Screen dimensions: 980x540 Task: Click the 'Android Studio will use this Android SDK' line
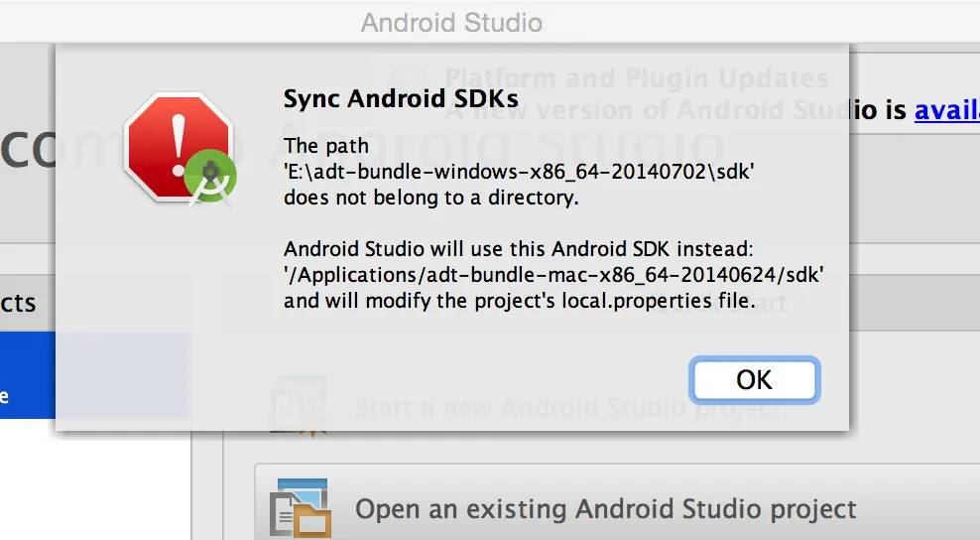519,249
